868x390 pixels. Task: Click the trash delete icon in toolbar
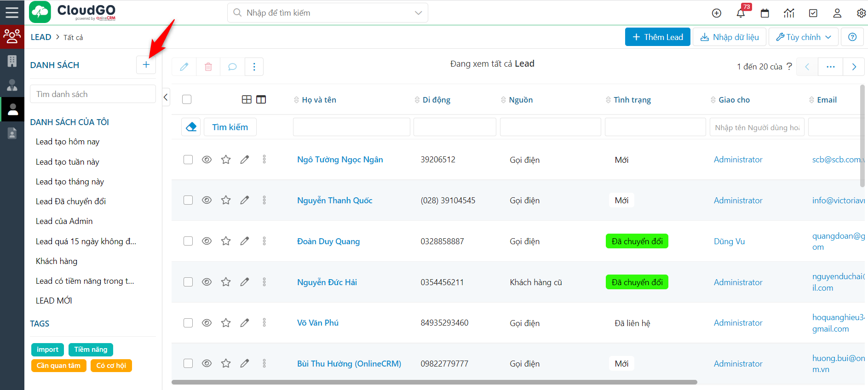pyautogui.click(x=208, y=67)
